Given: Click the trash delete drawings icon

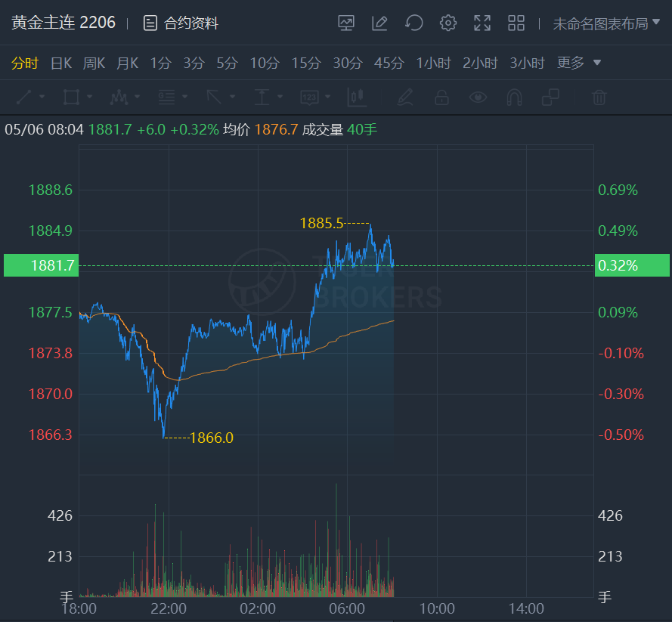Looking at the screenshot, I should pyautogui.click(x=599, y=97).
